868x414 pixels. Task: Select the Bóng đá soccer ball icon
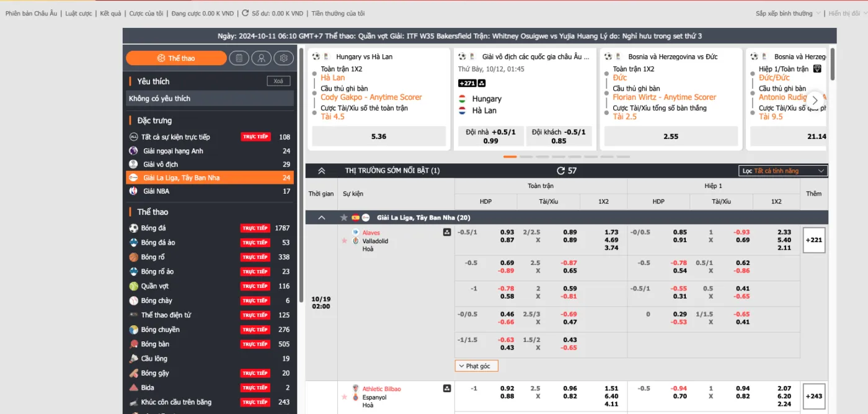pyautogui.click(x=133, y=228)
